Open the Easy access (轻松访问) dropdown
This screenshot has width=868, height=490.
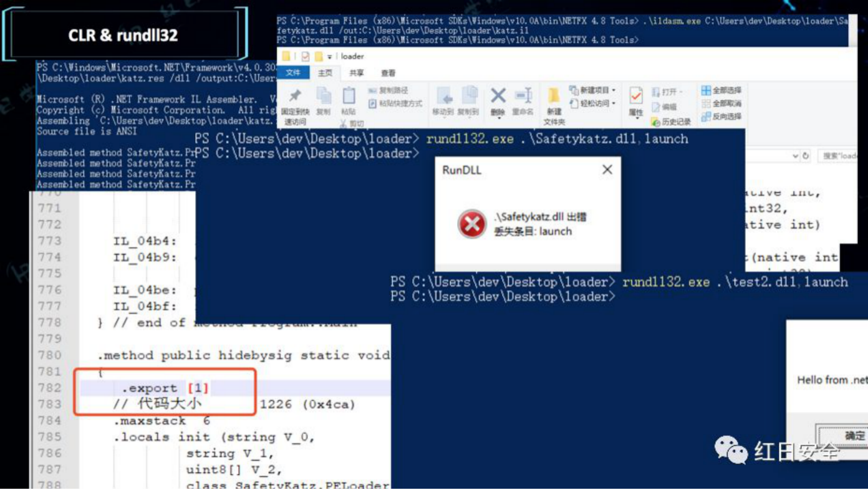pos(592,103)
